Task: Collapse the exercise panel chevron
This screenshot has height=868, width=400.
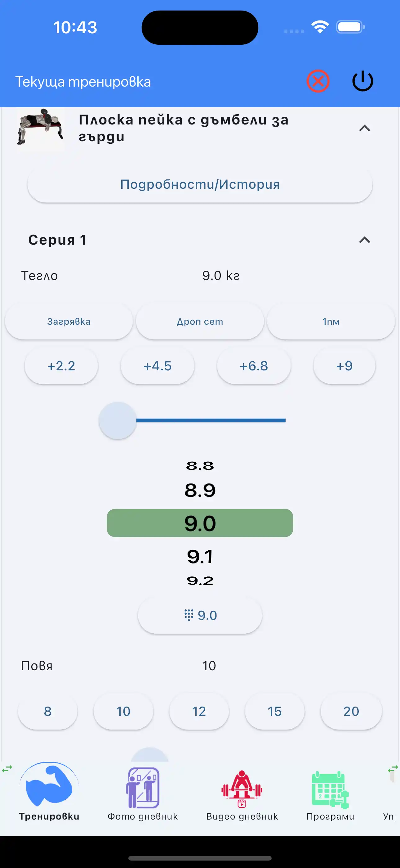Action: click(364, 129)
